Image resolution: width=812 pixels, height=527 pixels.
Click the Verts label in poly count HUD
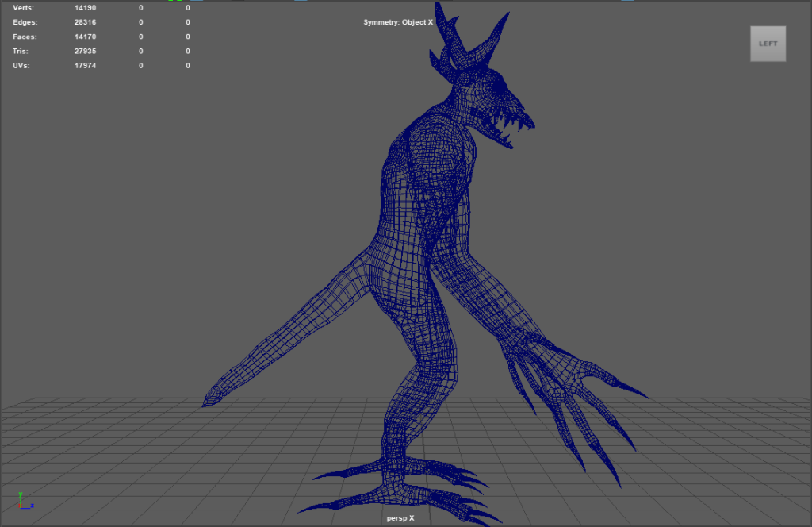click(24, 8)
